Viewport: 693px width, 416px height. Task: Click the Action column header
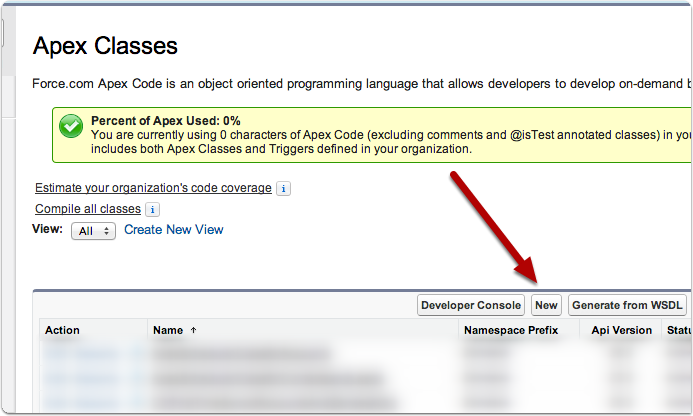point(62,330)
